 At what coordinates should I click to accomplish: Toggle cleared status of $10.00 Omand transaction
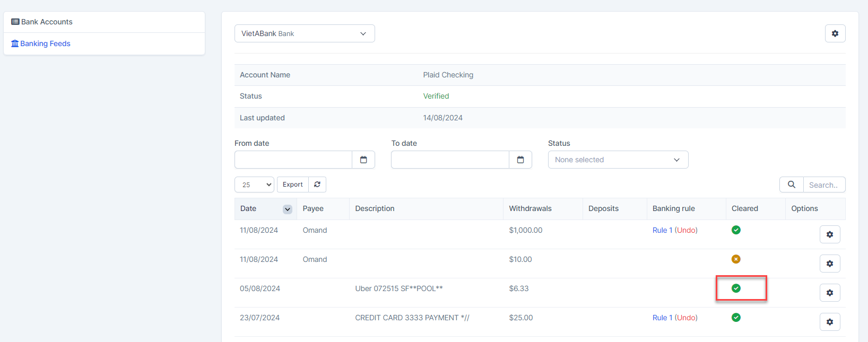[736, 259]
